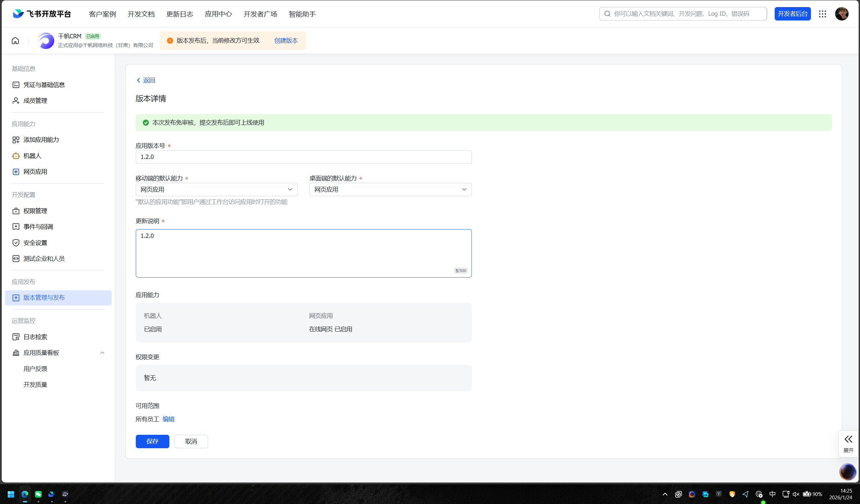Click the user avatar at top right
The image size is (860, 504).
pos(842,14)
